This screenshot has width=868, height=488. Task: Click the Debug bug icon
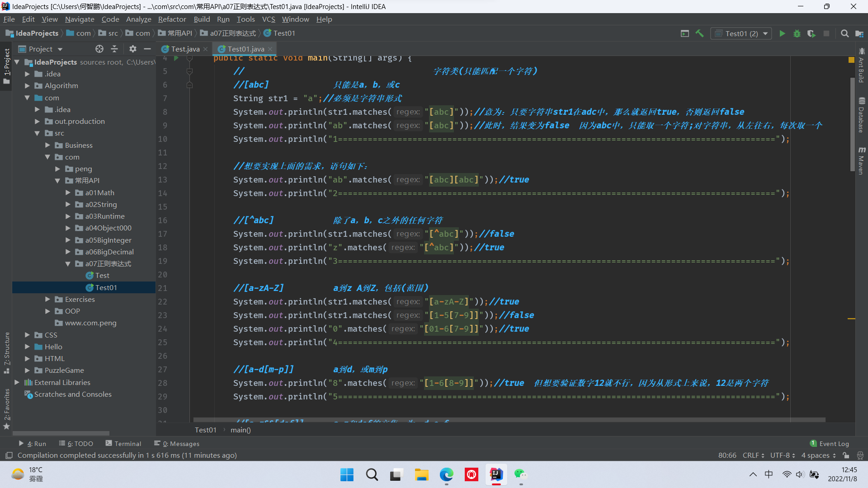pyautogui.click(x=797, y=33)
